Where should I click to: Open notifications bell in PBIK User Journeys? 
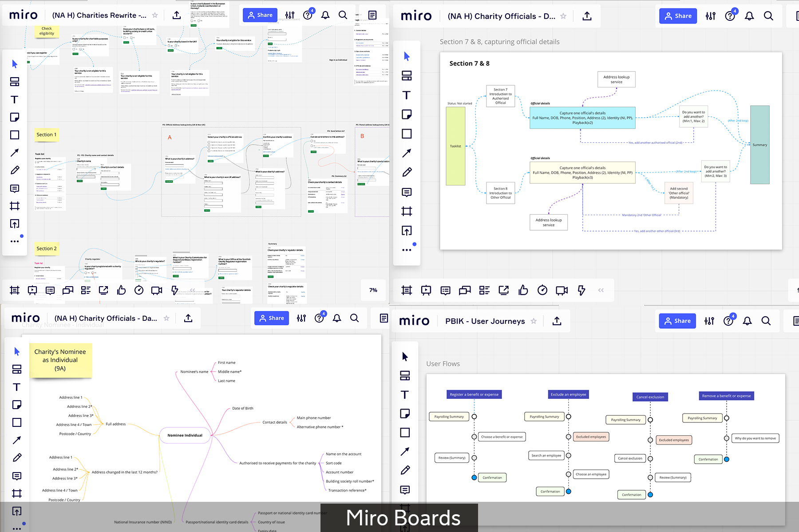[748, 321]
